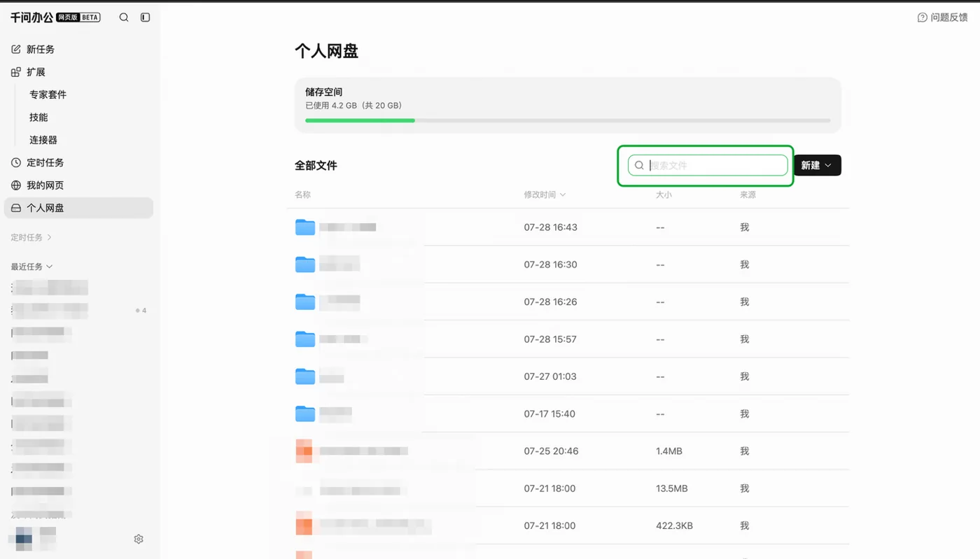Click 07-21 18:00 in the 13.5MB row
980x559 pixels.
549,488
